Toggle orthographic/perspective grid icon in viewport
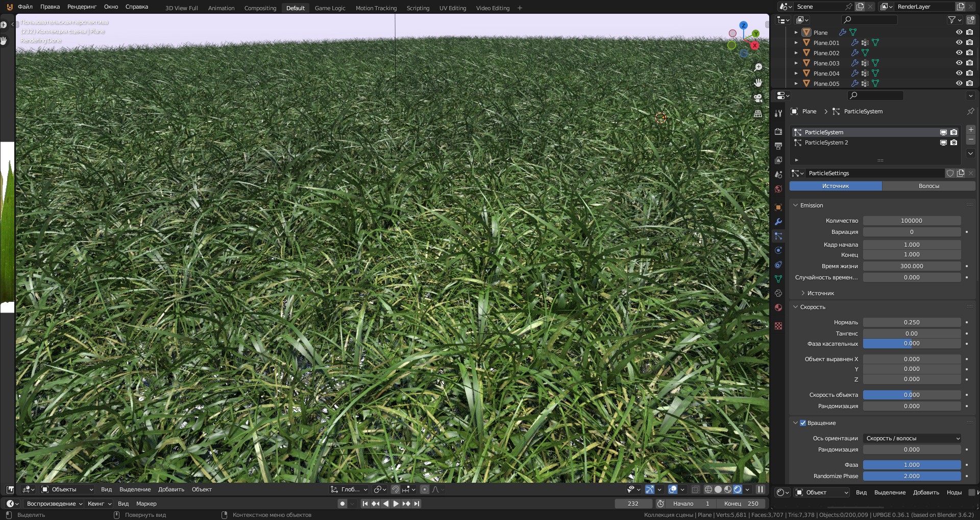Screen dimensions: 980x520 758,113
